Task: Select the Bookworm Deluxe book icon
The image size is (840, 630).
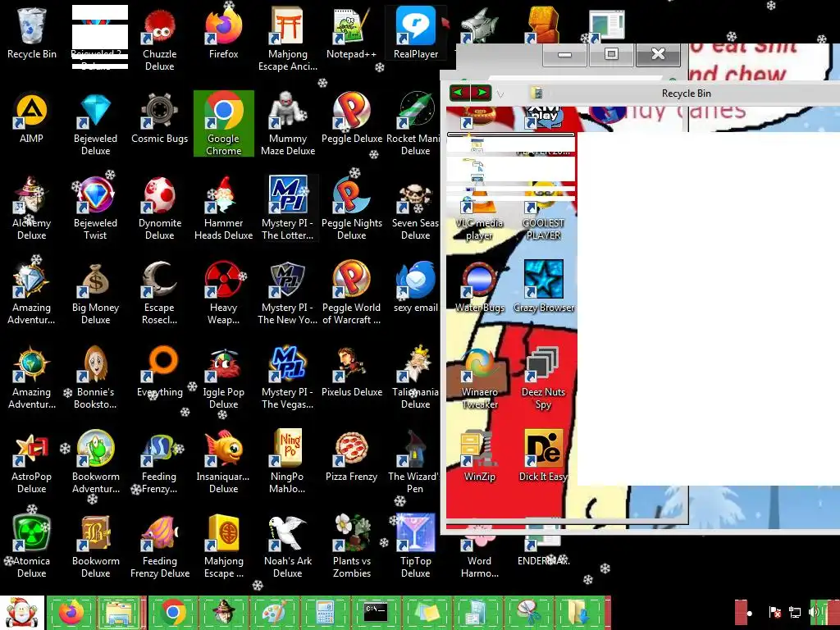Action: coord(95,546)
